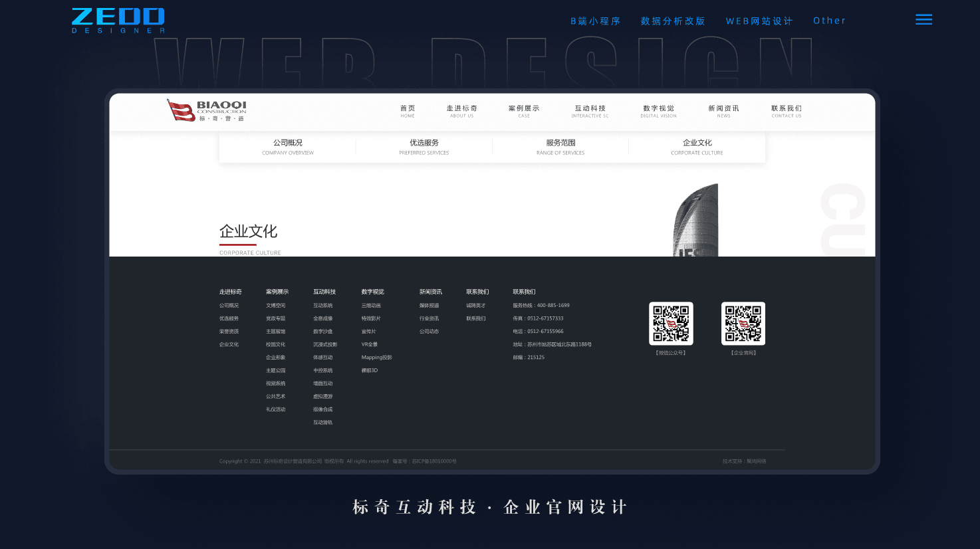980x549 pixels.
Task: Click footer link 行业资讯
Action: [429, 318]
